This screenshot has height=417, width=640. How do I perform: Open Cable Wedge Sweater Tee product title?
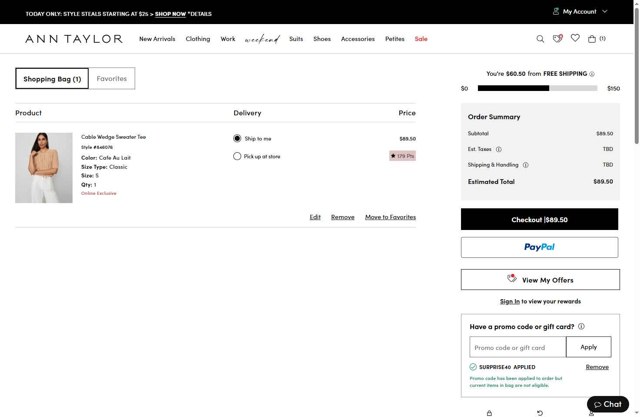click(x=113, y=137)
